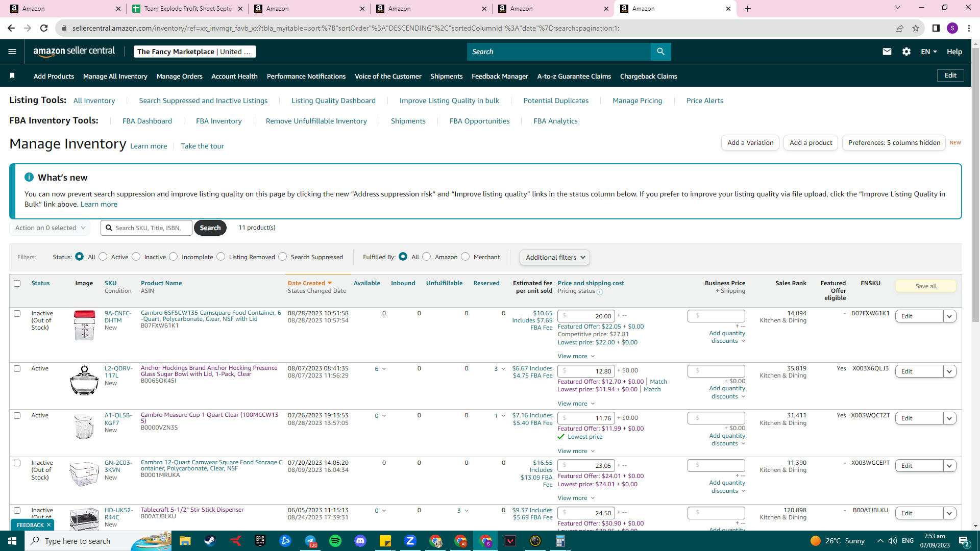Go to Account Health

235,76
